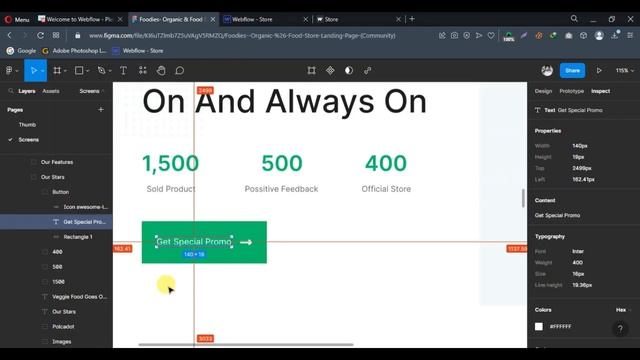
Task: Go back in browser history
Action: coord(9,36)
